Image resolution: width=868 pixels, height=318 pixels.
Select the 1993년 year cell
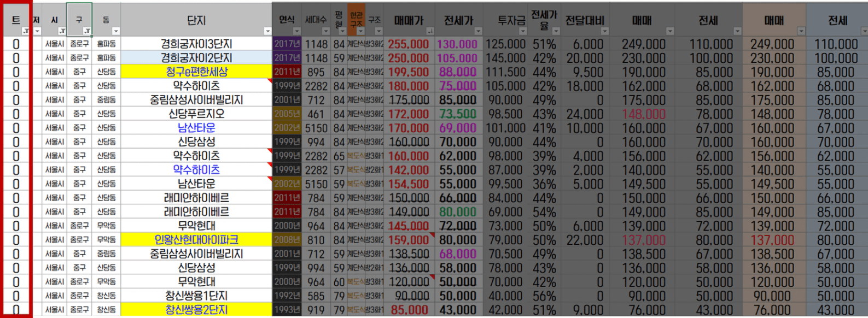click(x=287, y=310)
